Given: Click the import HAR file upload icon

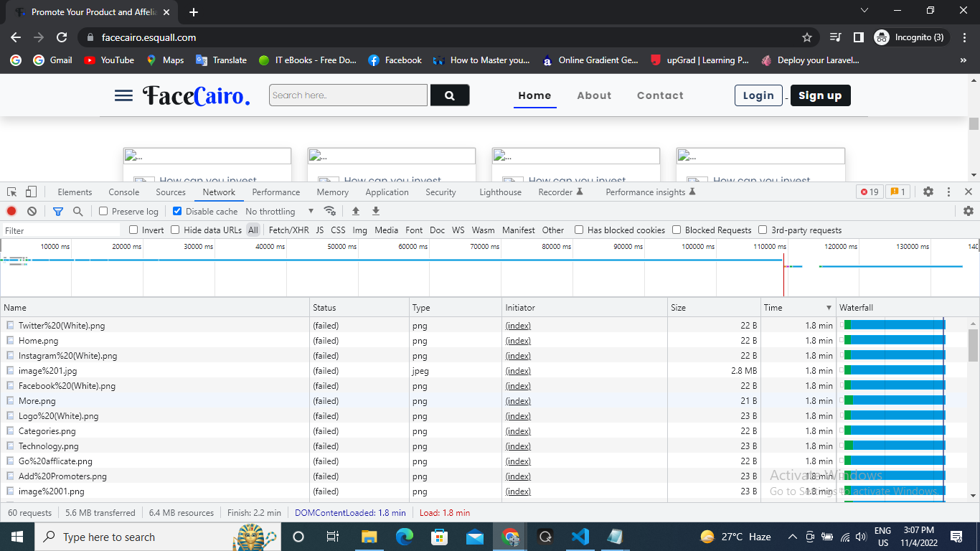Looking at the screenshot, I should [355, 211].
